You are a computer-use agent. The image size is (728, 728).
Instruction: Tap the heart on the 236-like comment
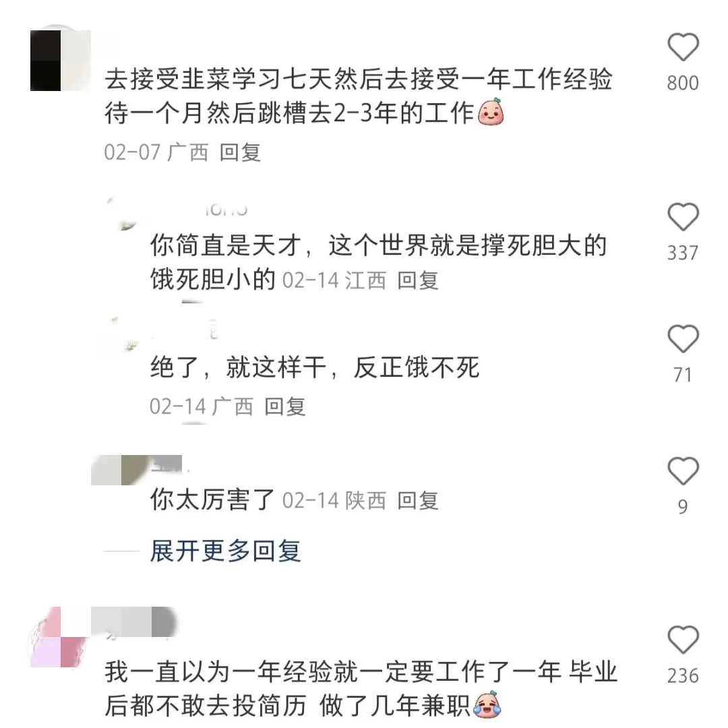click(x=683, y=640)
